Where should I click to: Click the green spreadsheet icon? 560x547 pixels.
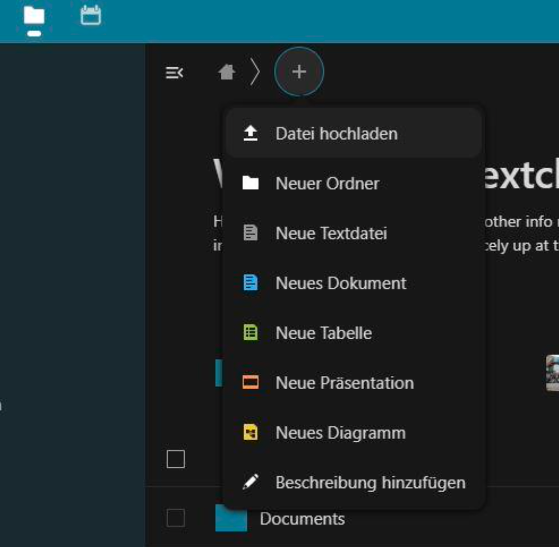(x=250, y=332)
